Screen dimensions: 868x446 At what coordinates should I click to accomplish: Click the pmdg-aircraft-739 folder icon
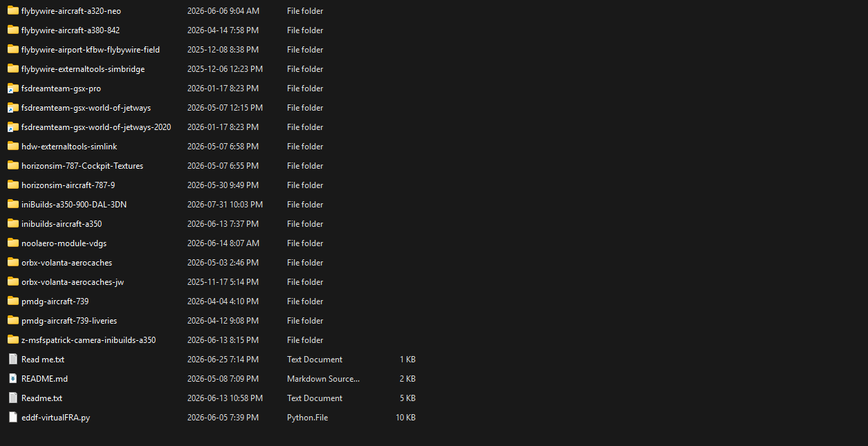(x=12, y=301)
